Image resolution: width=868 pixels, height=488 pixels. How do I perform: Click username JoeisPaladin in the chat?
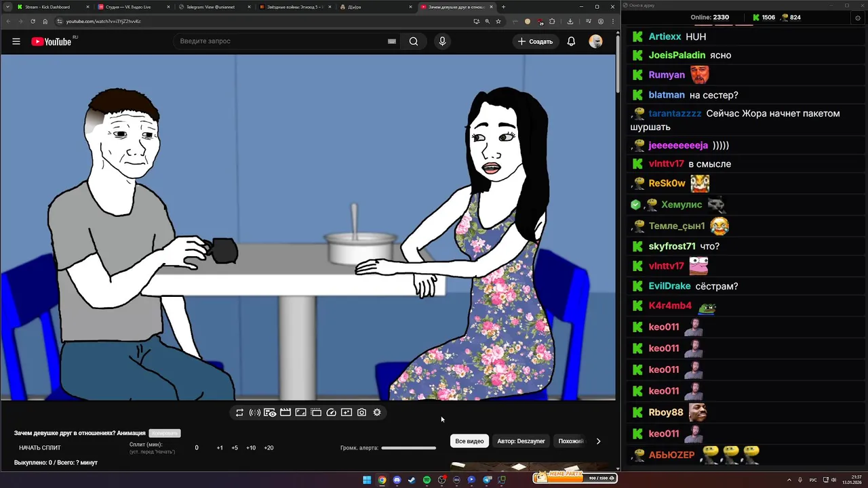click(677, 55)
